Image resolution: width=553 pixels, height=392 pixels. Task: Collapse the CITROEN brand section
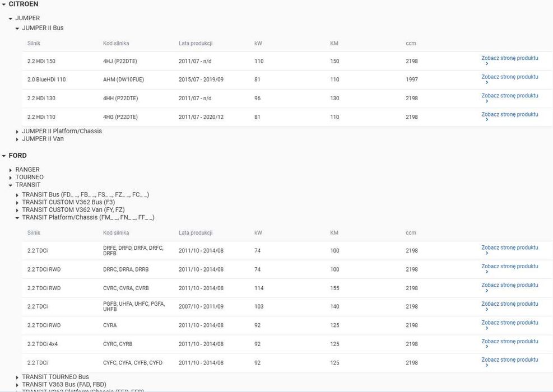(x=4, y=4)
